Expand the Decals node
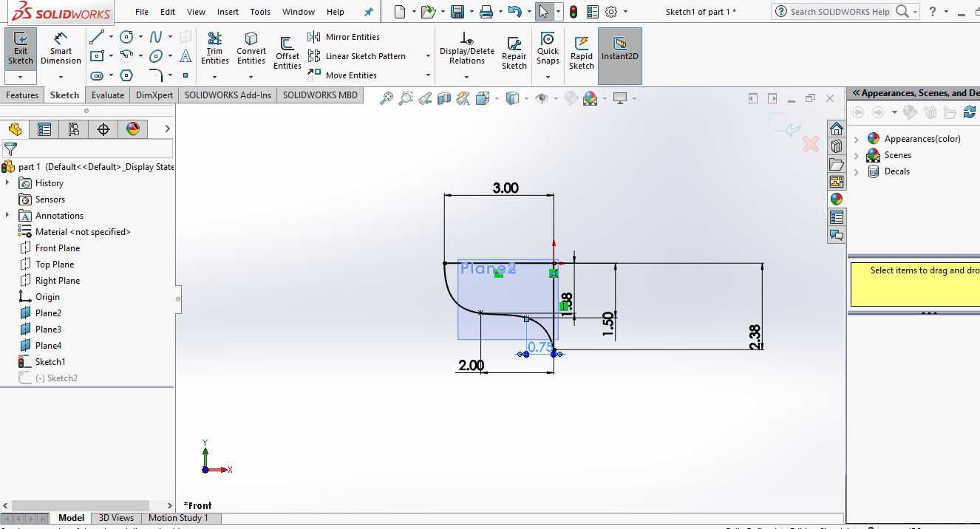Screen dimensions: 980x529 (x=857, y=171)
